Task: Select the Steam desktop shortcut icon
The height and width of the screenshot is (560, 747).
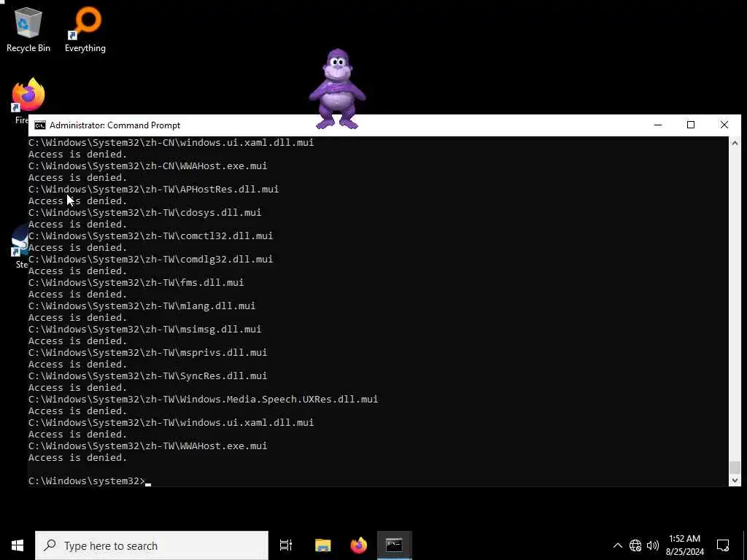Action: tap(20, 246)
